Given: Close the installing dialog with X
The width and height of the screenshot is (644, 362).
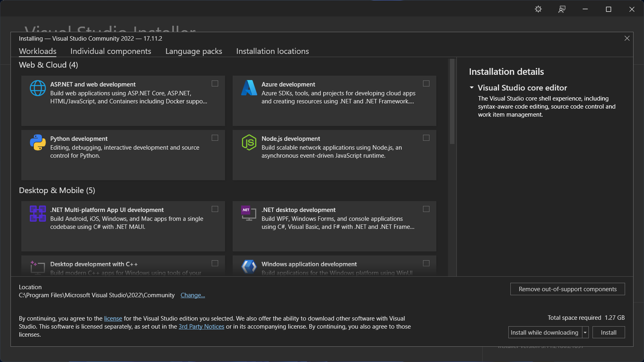Looking at the screenshot, I should click(627, 38).
